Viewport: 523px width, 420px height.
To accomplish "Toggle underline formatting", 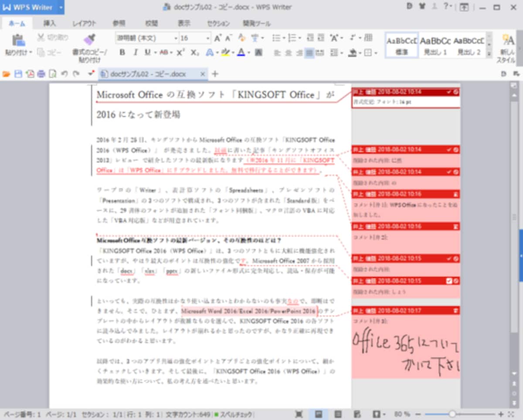I will click(148, 52).
